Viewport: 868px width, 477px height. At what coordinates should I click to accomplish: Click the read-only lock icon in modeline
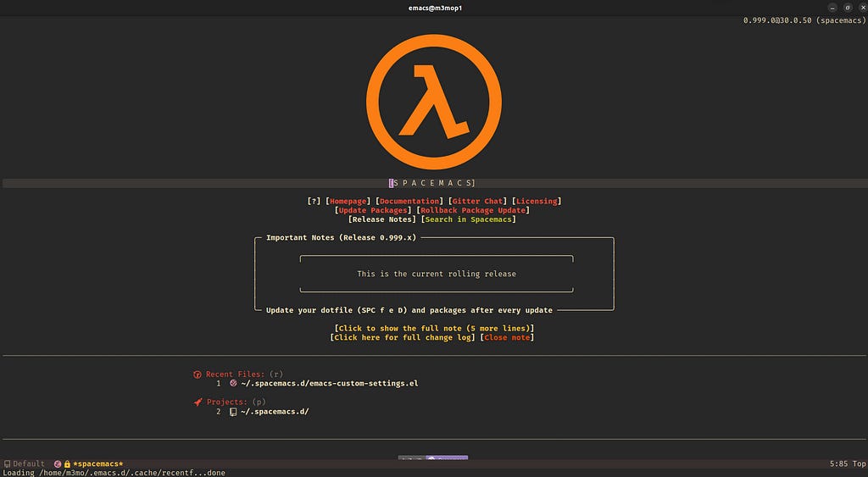(67, 463)
